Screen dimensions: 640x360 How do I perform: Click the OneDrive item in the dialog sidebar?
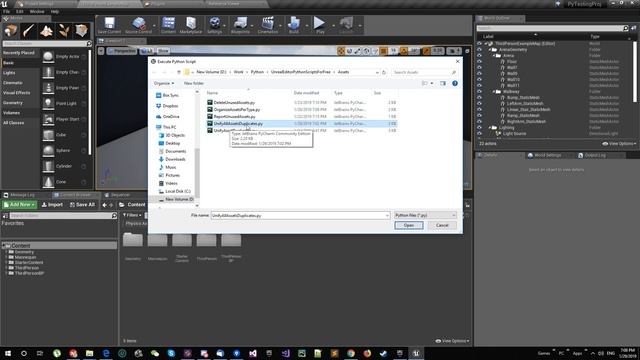167,116
